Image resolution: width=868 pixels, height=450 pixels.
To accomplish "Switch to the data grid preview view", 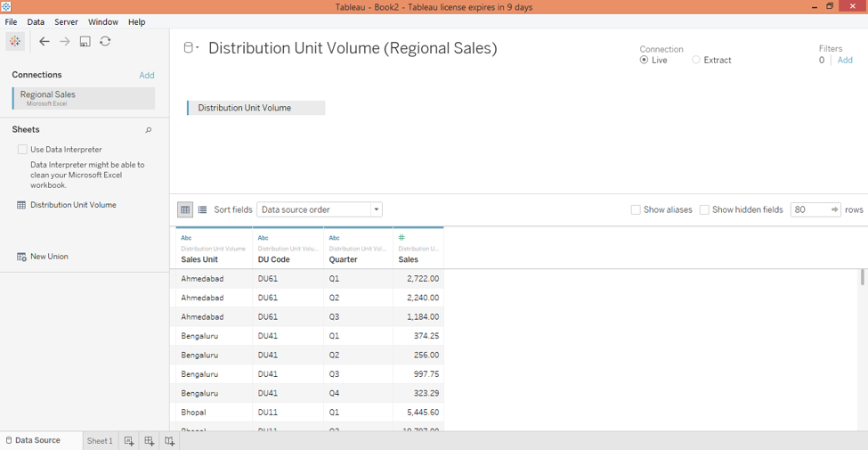I will (x=185, y=209).
